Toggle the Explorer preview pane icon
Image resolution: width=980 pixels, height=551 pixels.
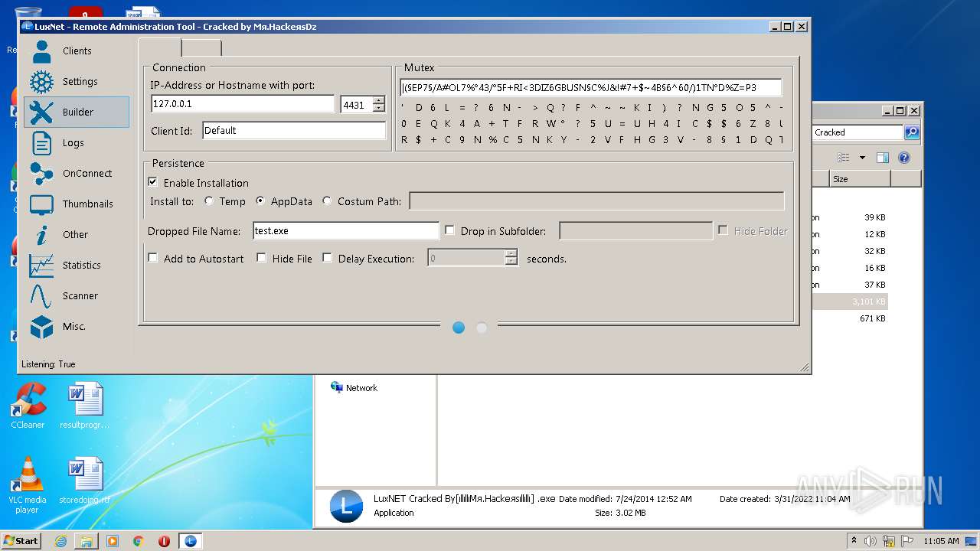tap(882, 158)
